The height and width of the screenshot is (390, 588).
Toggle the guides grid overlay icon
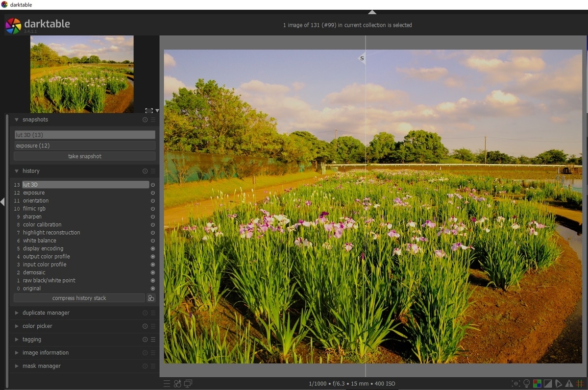(x=579, y=384)
